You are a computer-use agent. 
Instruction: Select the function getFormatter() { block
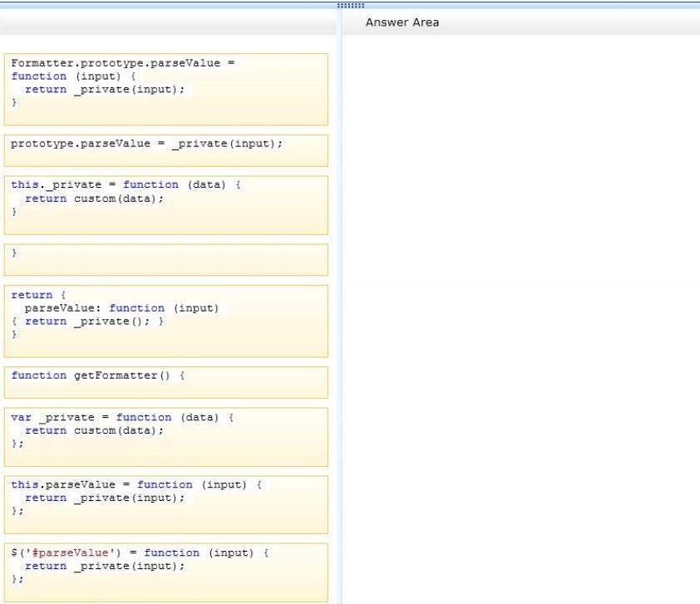click(166, 382)
